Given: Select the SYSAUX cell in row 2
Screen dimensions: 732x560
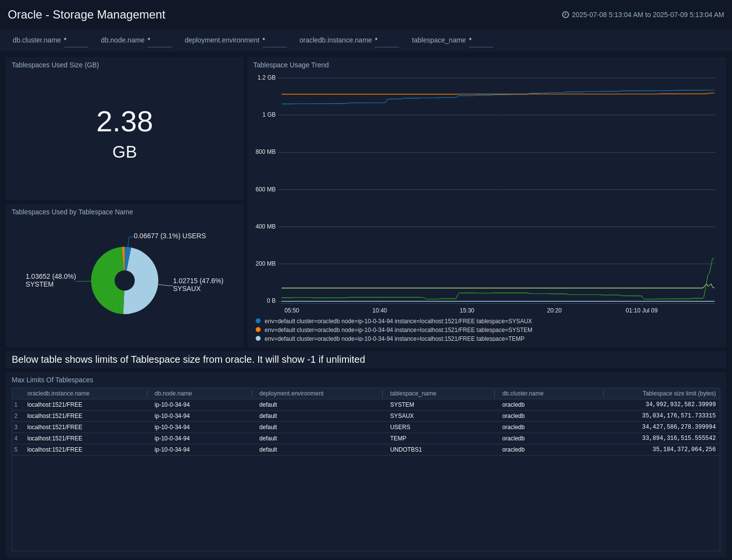Looking at the screenshot, I should point(402,416).
